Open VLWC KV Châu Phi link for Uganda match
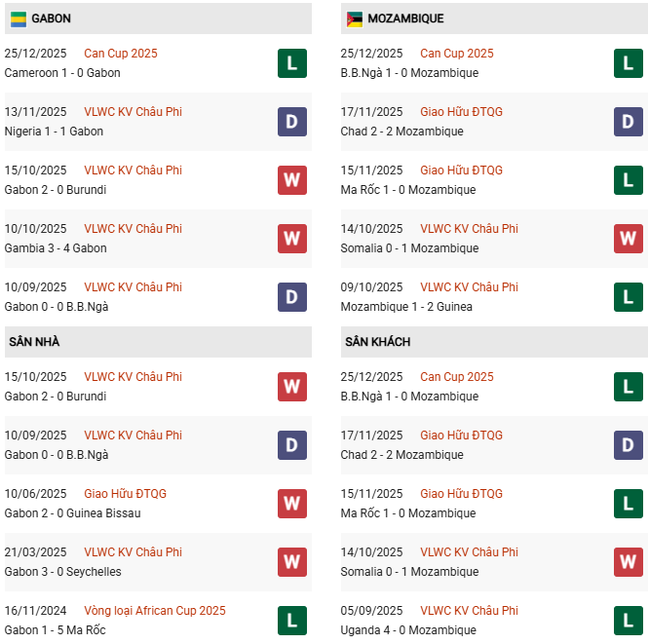649x644 pixels. click(469, 611)
